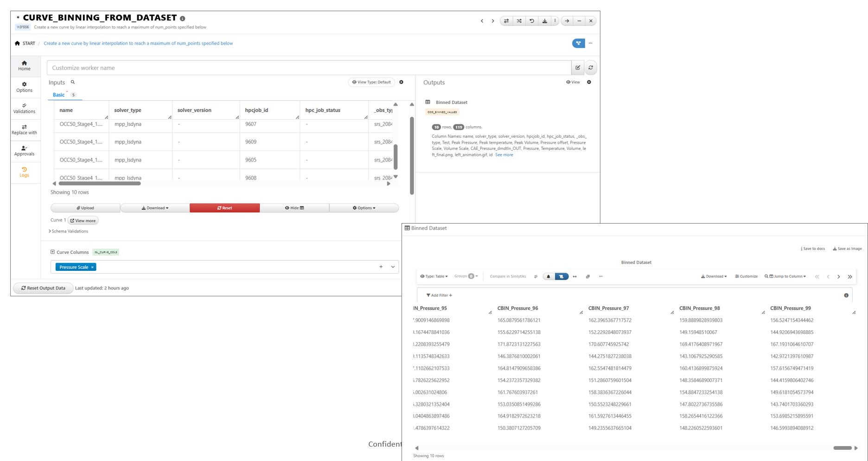
Task: Expand Schema Validations section
Action: point(69,231)
